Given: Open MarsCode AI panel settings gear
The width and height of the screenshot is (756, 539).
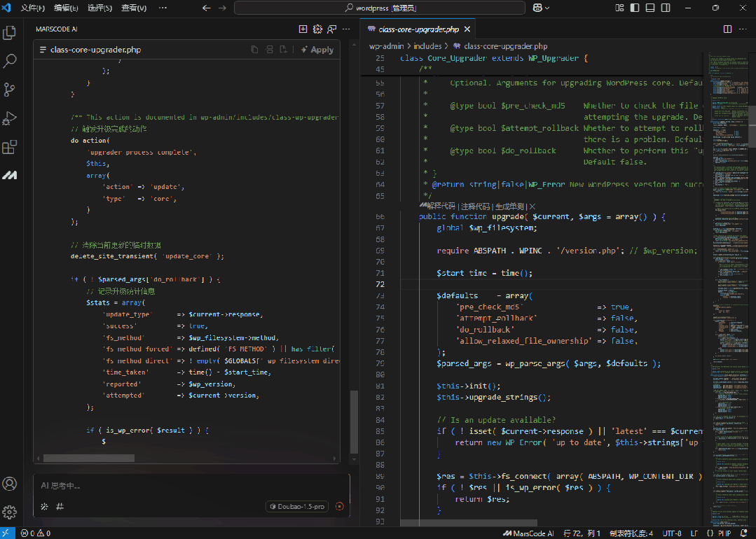Looking at the screenshot, I should click(317, 29).
